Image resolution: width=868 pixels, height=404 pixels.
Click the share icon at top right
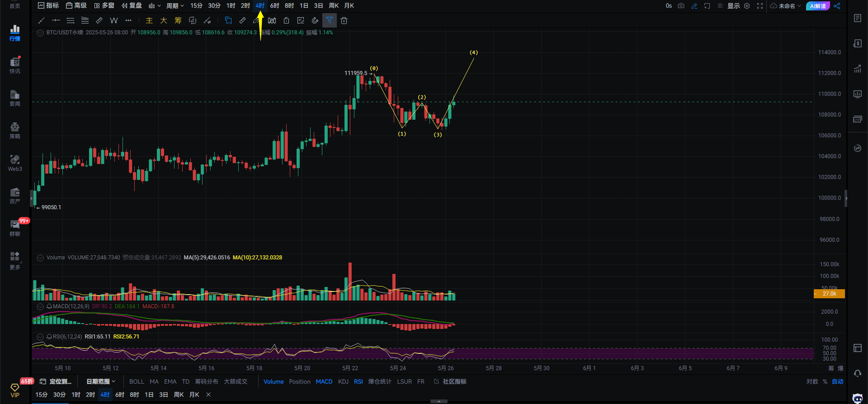click(837, 6)
